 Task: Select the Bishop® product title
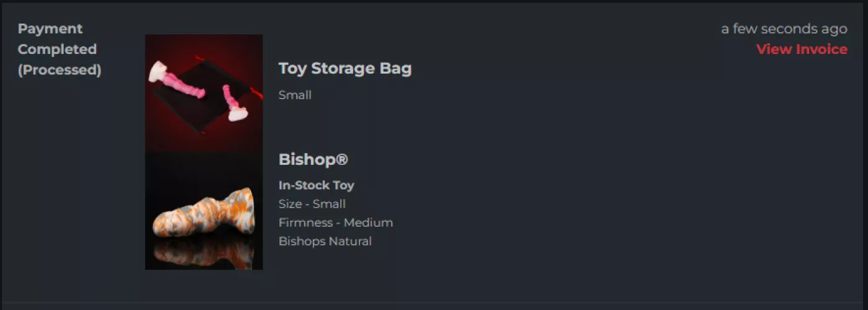[313, 159]
